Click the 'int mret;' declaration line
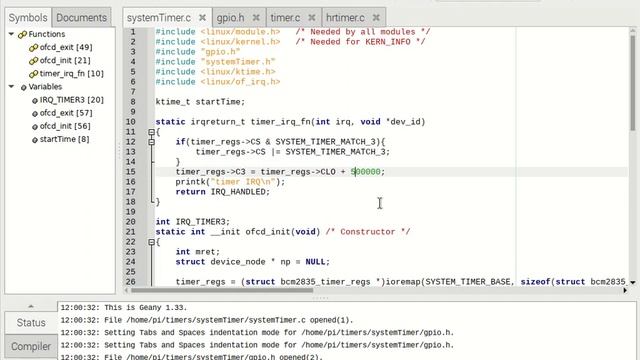640x360 pixels. click(198, 252)
